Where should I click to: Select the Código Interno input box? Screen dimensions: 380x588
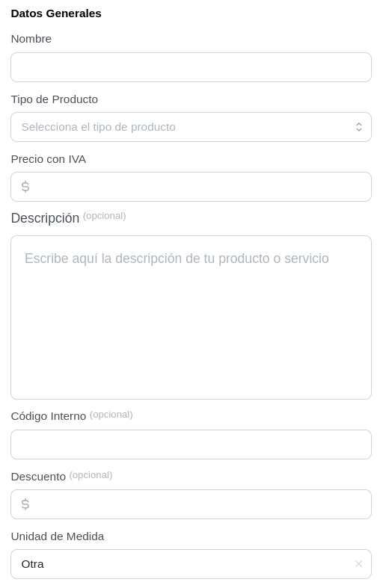pos(191,445)
